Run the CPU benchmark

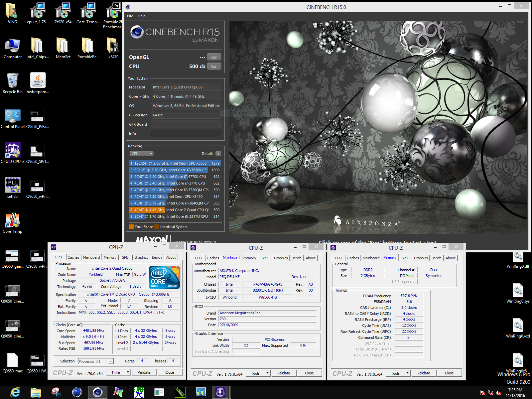(x=214, y=66)
